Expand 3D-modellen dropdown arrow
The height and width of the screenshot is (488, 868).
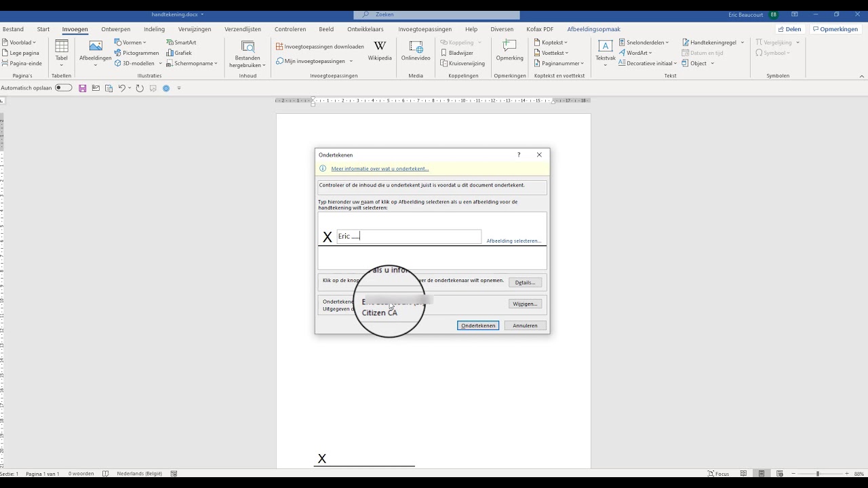click(160, 63)
